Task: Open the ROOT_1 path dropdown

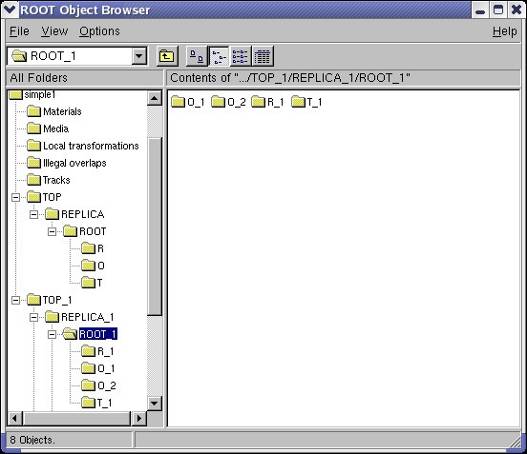Action: click(139, 56)
